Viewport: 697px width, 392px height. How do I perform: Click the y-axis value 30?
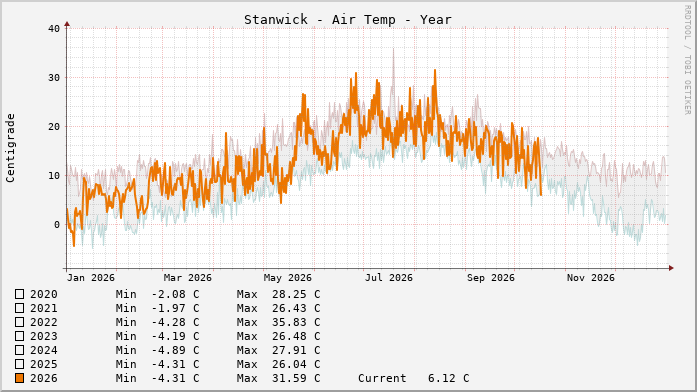(54, 77)
